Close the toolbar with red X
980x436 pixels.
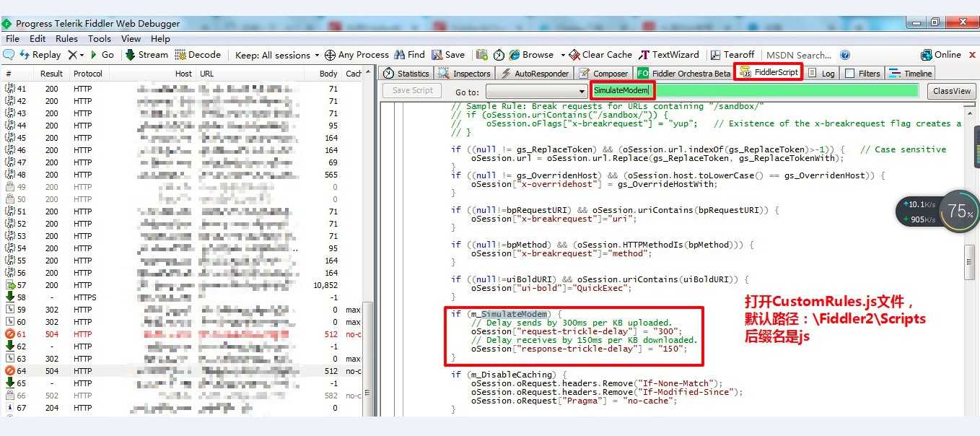[x=971, y=55]
